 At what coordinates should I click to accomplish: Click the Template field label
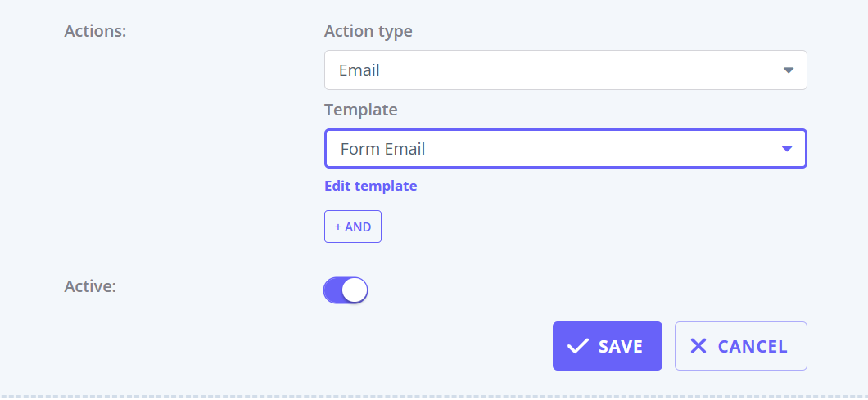pos(361,110)
